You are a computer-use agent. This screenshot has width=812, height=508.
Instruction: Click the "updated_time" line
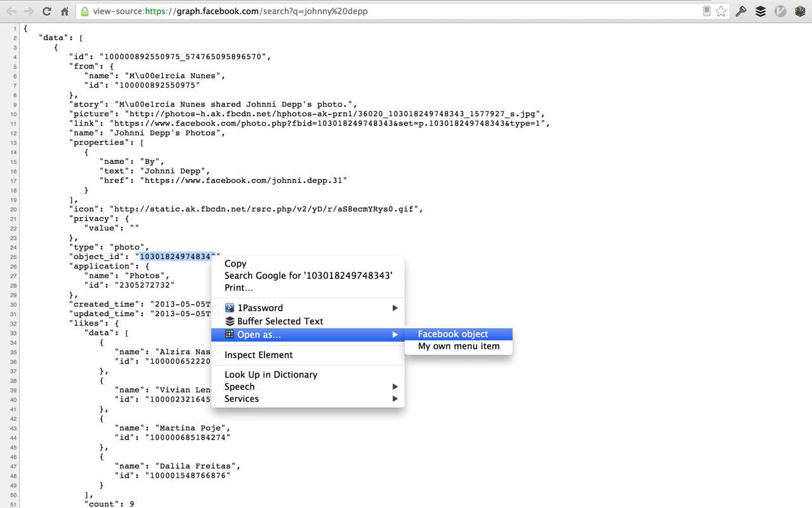click(140, 314)
